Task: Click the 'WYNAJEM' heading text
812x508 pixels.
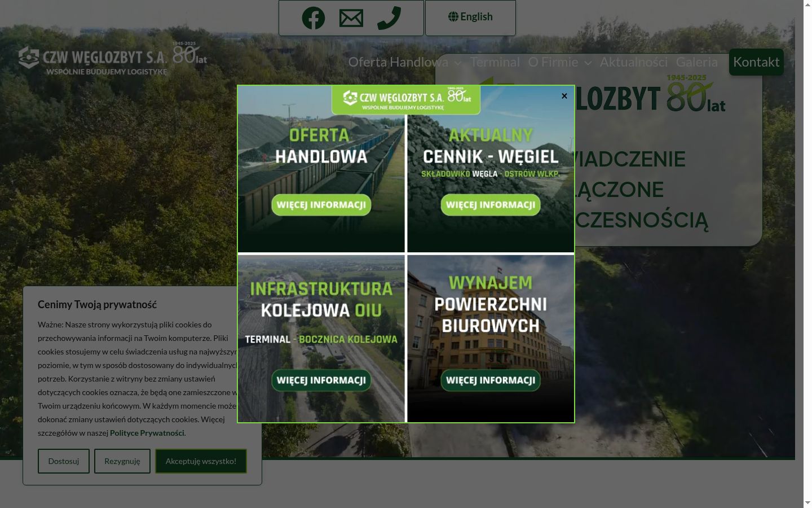Action: click(x=491, y=283)
